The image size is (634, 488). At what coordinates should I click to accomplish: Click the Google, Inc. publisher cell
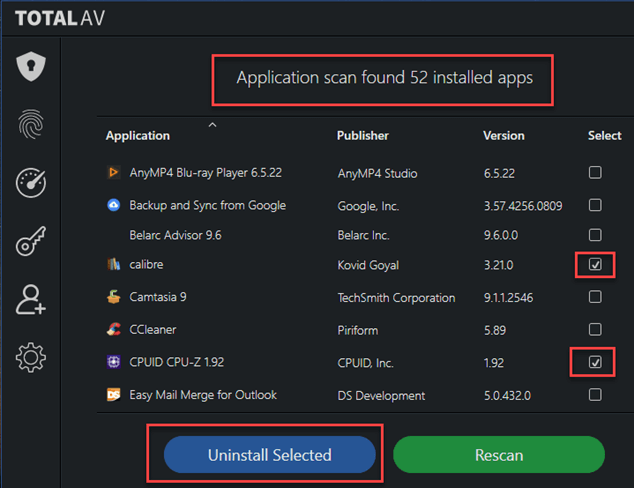tap(368, 206)
